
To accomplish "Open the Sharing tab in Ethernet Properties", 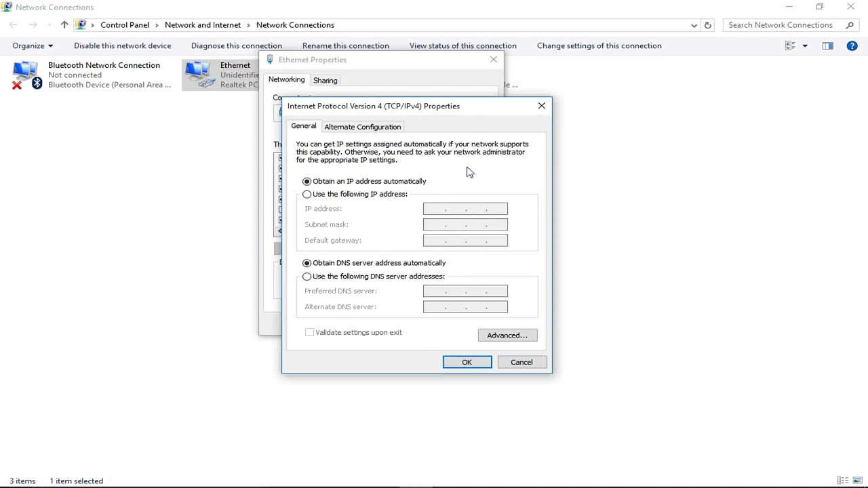I will tap(325, 80).
